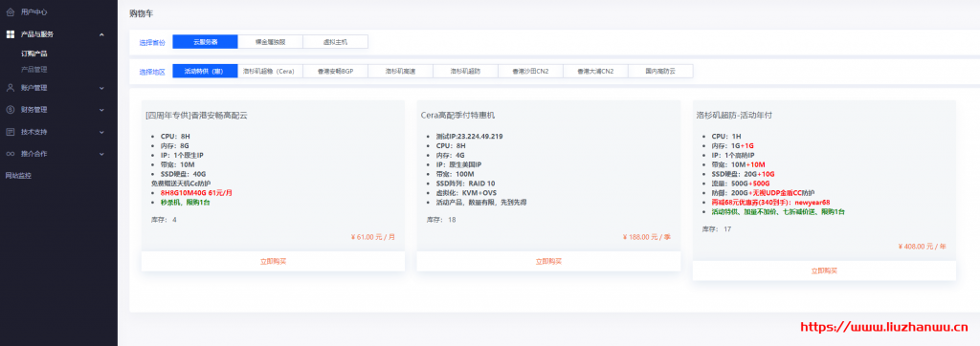Choose 洛杉矶高速 region
This screenshot has height=346, width=980.
click(x=400, y=71)
